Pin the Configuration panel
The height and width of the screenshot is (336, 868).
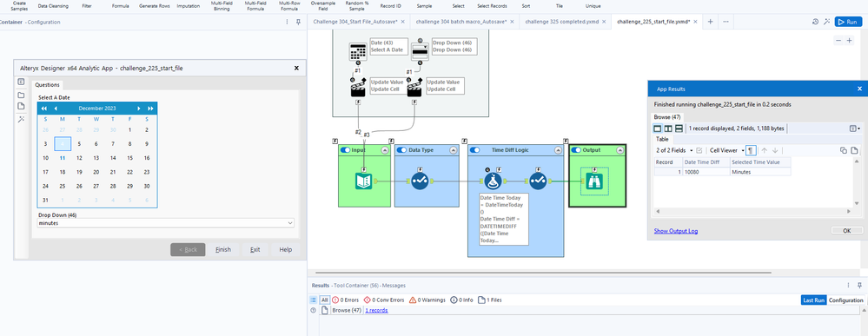click(x=298, y=22)
